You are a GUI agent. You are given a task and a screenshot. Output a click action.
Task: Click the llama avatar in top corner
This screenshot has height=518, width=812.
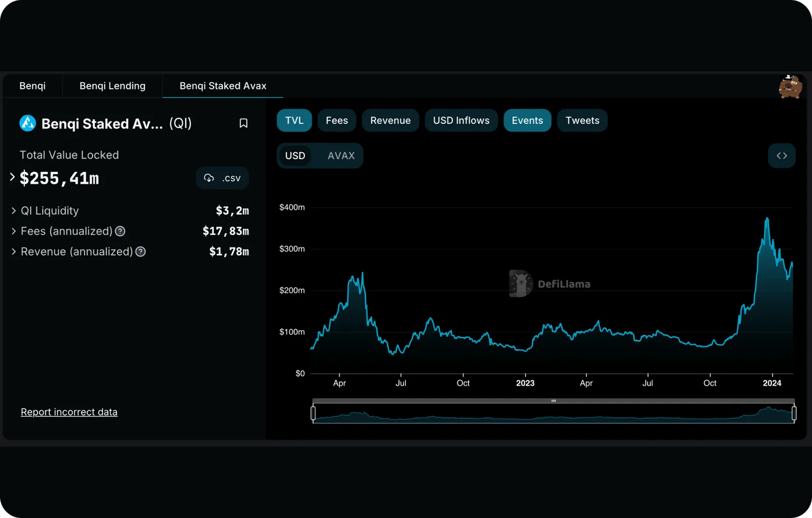click(x=790, y=87)
